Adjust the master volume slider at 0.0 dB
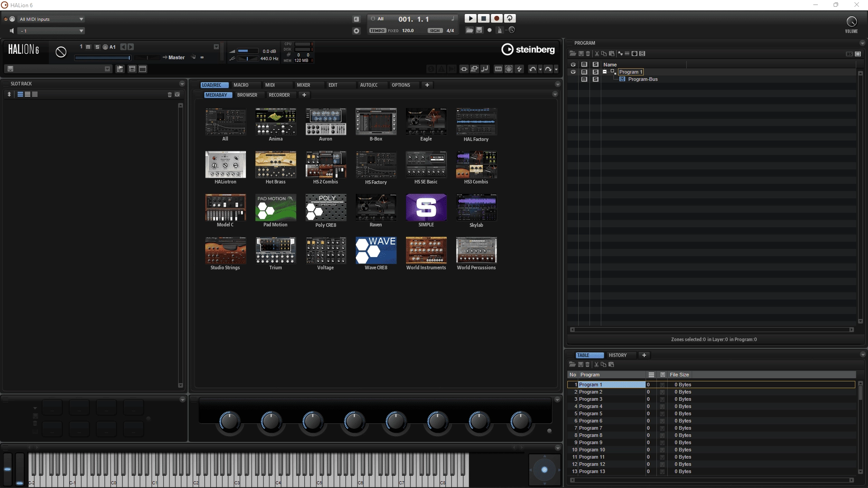 tap(248, 51)
